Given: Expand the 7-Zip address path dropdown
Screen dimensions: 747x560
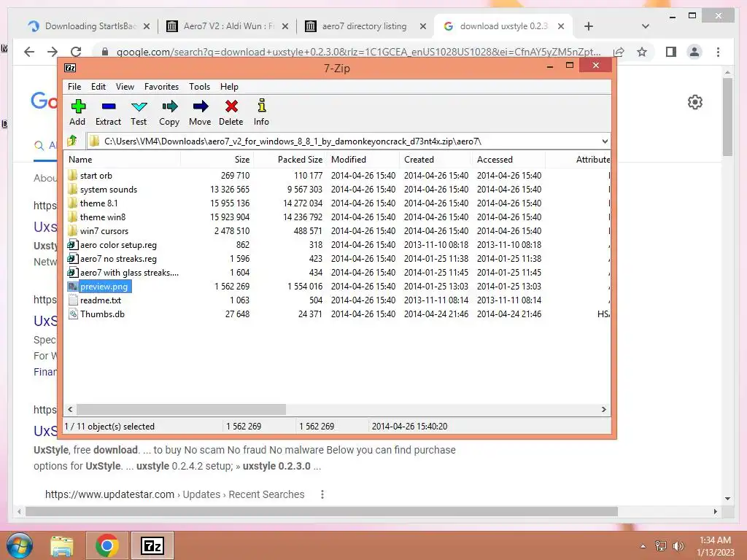Looking at the screenshot, I should tap(605, 141).
